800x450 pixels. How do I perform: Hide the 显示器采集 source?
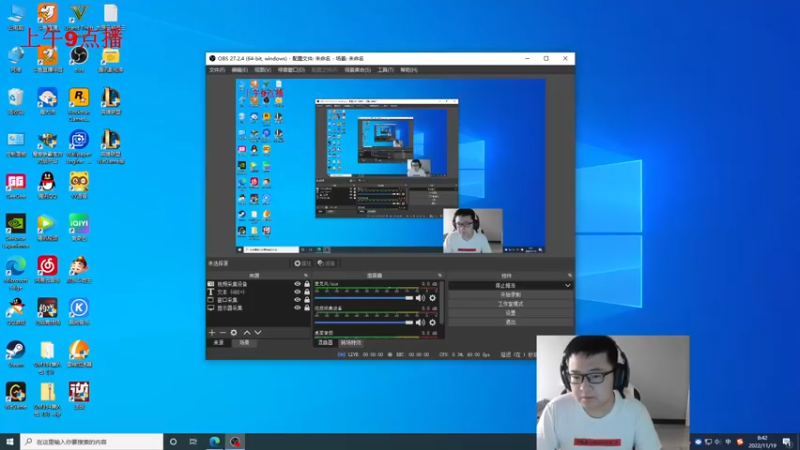pos(297,308)
